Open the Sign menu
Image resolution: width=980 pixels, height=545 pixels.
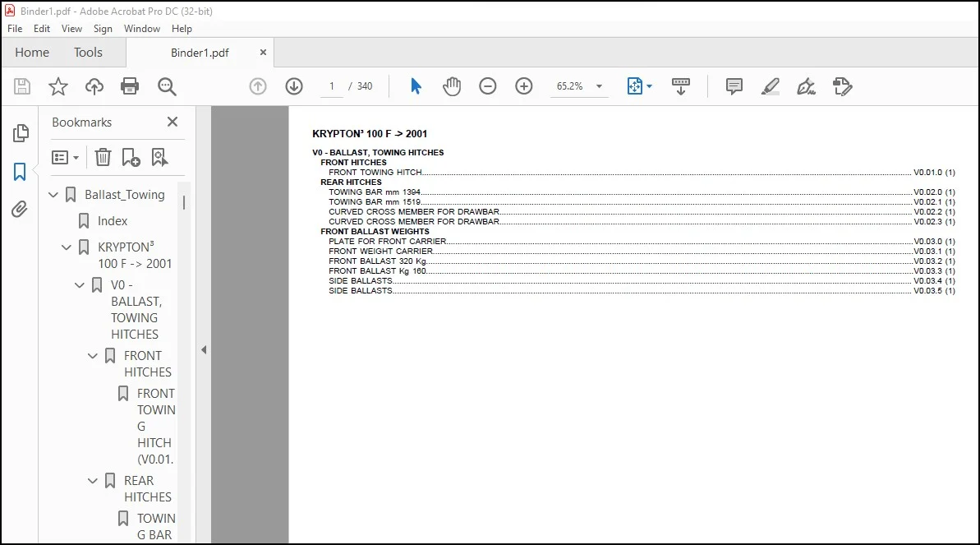pyautogui.click(x=103, y=29)
